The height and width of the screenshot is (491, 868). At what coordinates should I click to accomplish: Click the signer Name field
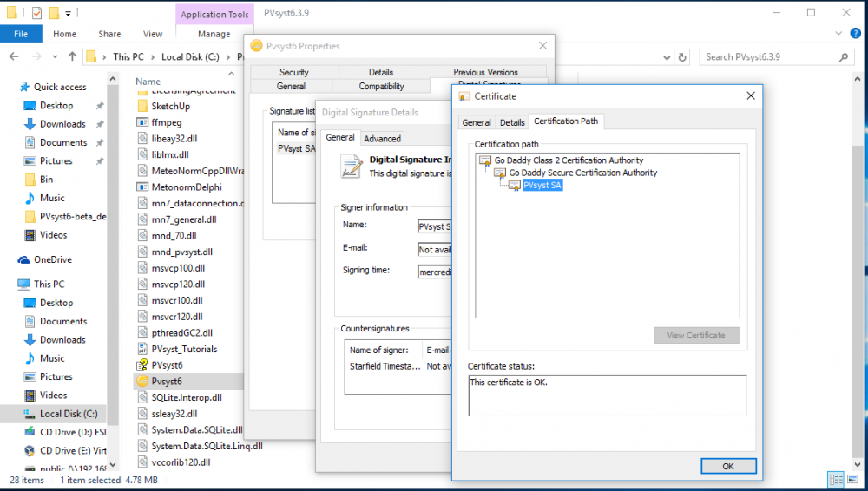click(435, 226)
